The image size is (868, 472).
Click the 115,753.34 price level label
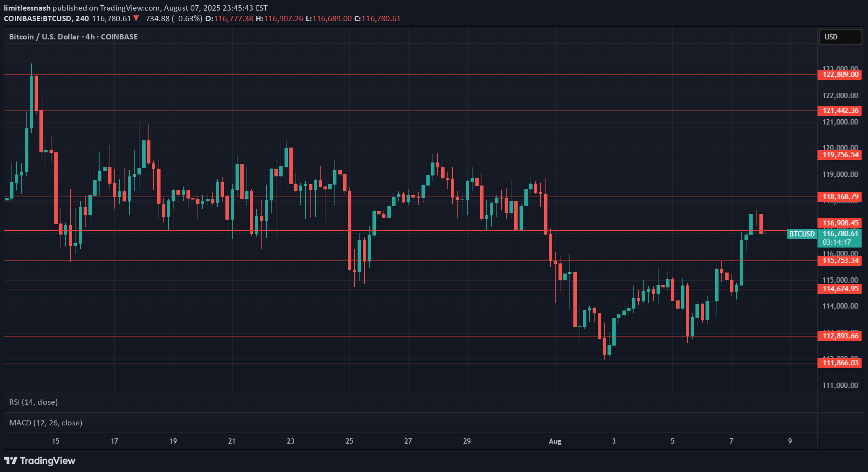click(x=840, y=261)
